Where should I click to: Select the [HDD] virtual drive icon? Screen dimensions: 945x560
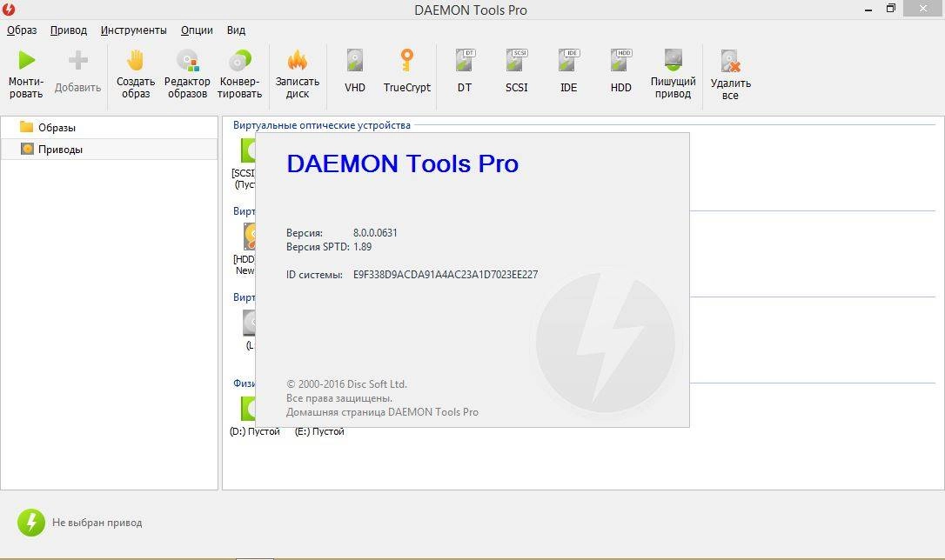pyautogui.click(x=249, y=237)
